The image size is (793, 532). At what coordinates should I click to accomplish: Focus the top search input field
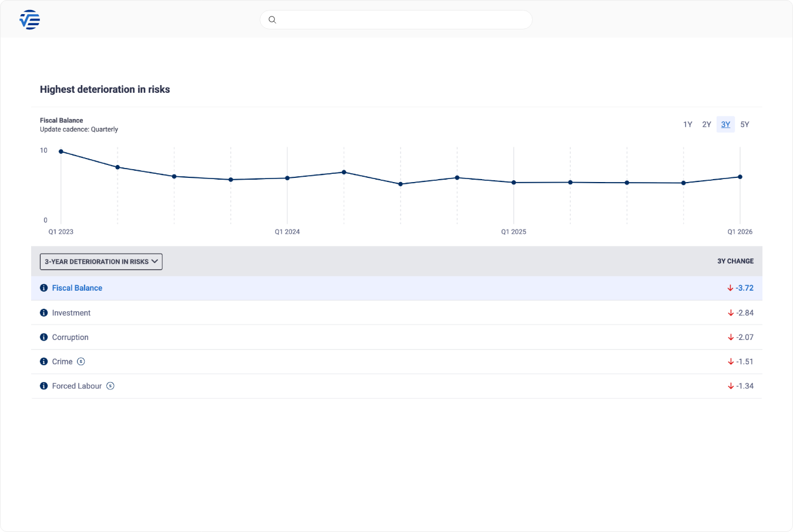click(402, 20)
